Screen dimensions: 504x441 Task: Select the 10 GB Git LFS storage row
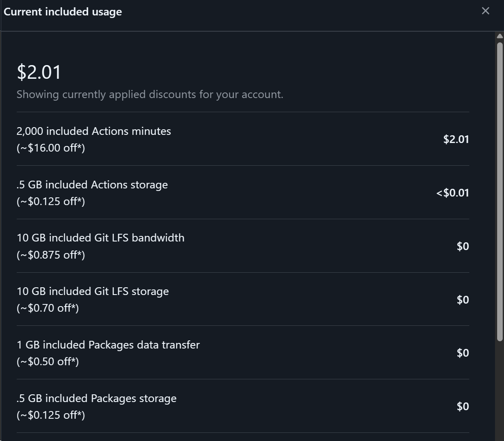click(x=243, y=299)
